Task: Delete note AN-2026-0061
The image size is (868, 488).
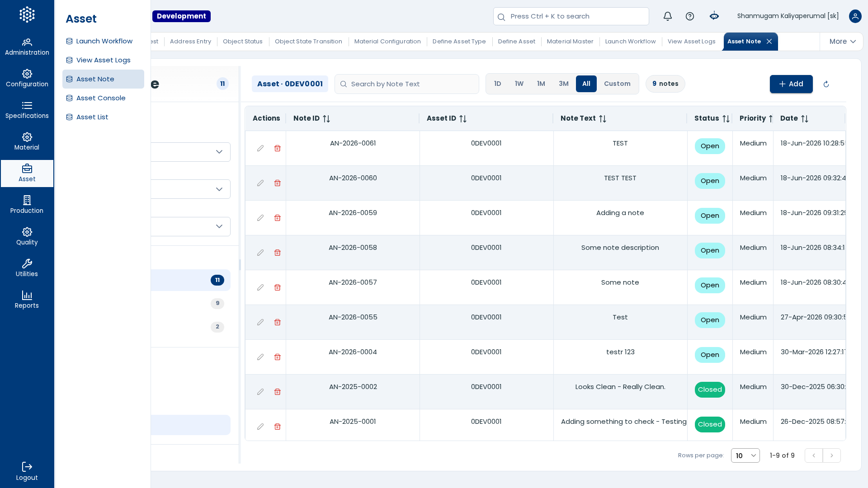Action: tap(278, 148)
